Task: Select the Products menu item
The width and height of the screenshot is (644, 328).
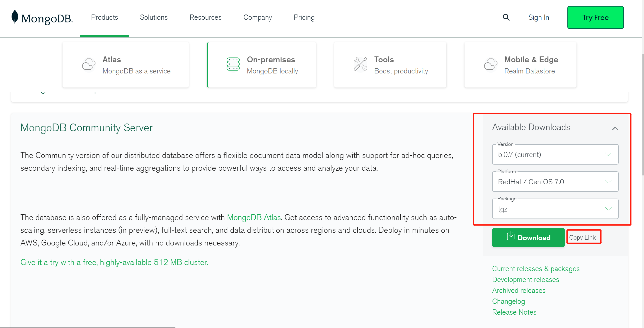Action: (104, 17)
